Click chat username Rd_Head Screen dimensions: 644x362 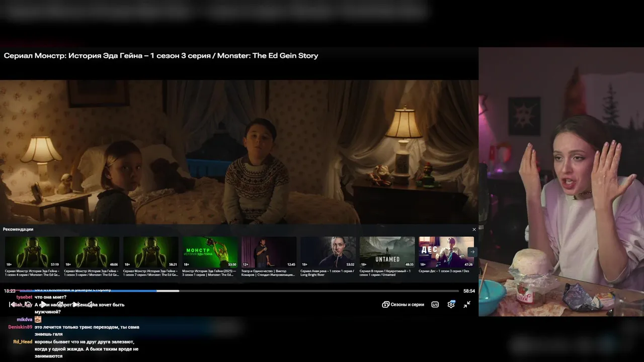[x=23, y=342]
